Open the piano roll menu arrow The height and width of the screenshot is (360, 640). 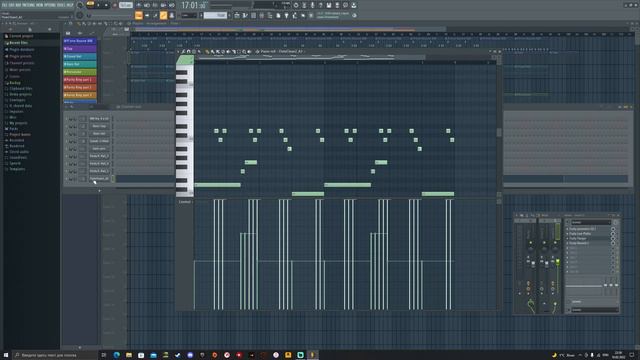179,52
